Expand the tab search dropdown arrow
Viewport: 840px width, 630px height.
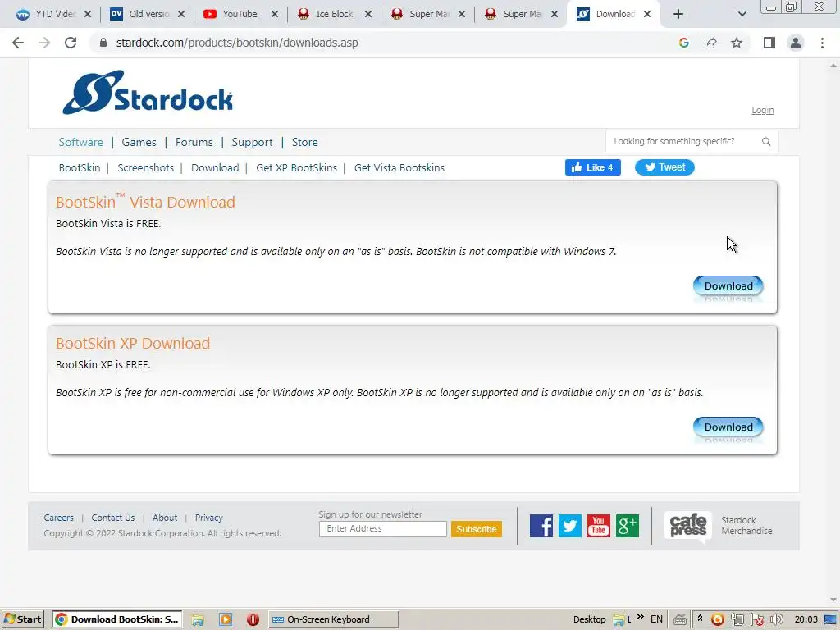(x=742, y=15)
